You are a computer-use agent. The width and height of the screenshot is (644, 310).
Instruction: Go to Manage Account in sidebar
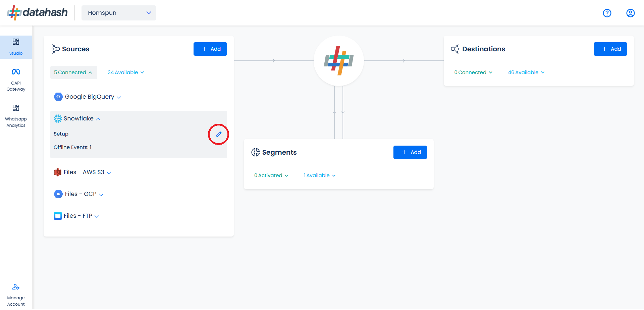pos(16,295)
